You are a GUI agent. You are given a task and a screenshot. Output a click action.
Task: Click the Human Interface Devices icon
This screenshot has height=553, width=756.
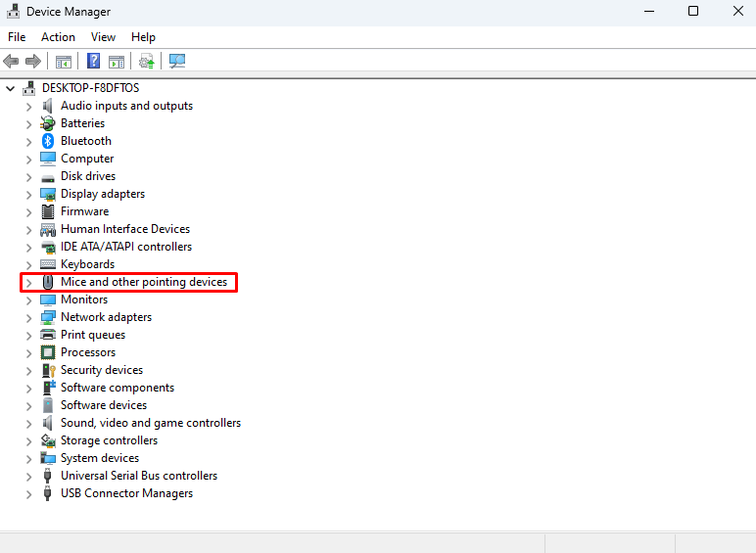(x=48, y=230)
